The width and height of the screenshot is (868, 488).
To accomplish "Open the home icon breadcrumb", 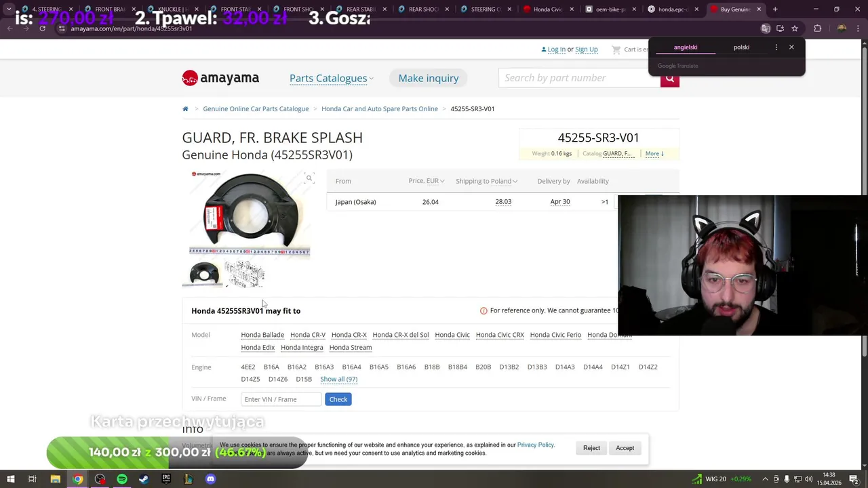I will [185, 108].
